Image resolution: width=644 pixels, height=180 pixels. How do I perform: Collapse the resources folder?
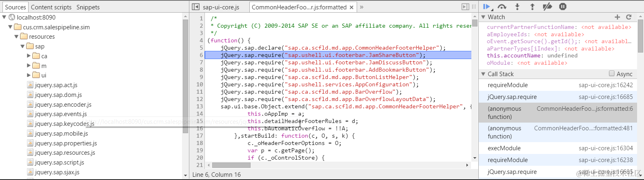(x=16, y=37)
